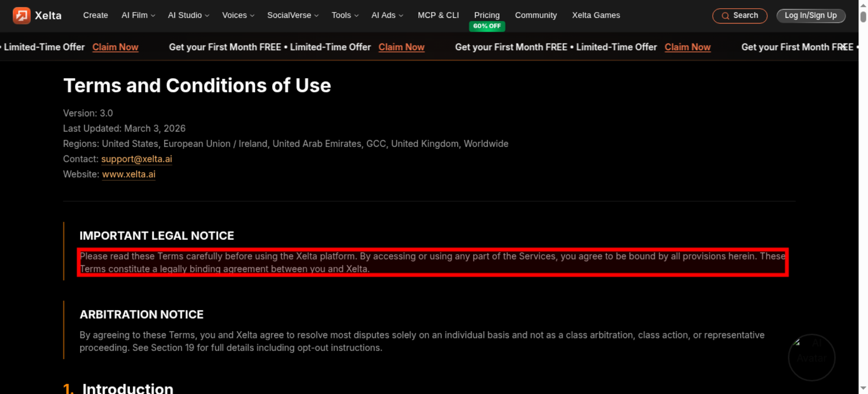Expand the Voices dropdown
Screen dimensions: 868x394
click(238, 15)
